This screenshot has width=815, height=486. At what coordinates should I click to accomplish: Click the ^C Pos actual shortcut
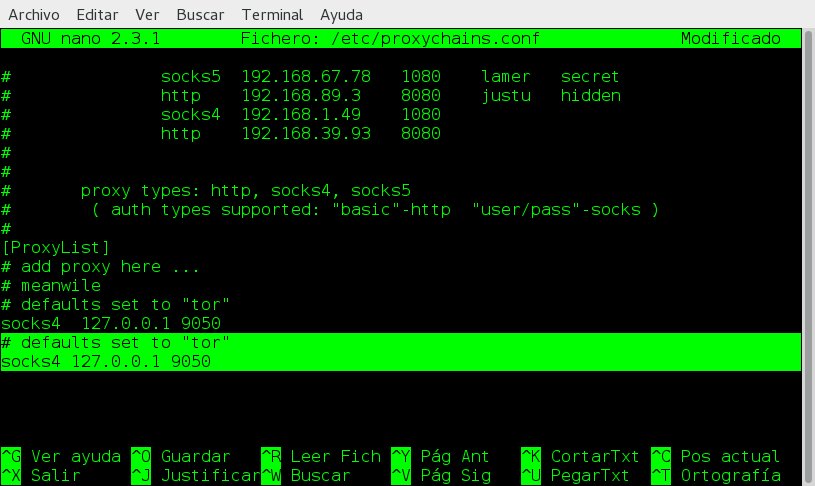click(715, 456)
